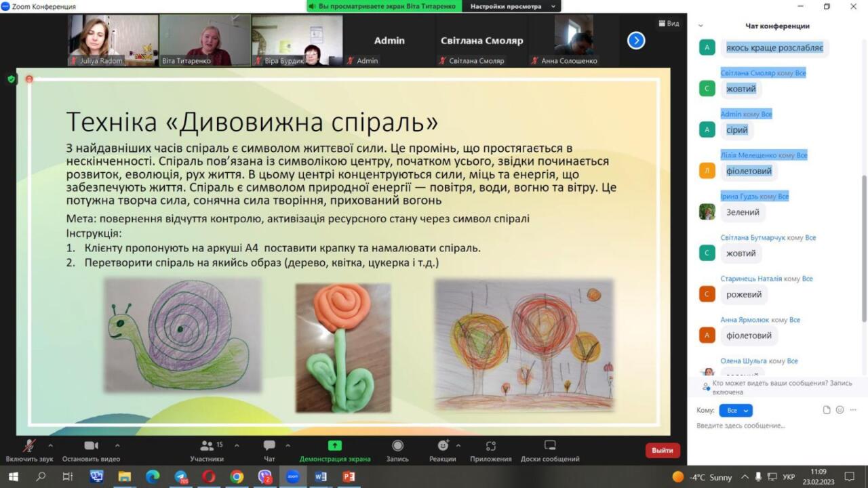This screenshot has width=868, height=488.
Task: Open the Кому: Все recipient dropdown
Action: [735, 411]
